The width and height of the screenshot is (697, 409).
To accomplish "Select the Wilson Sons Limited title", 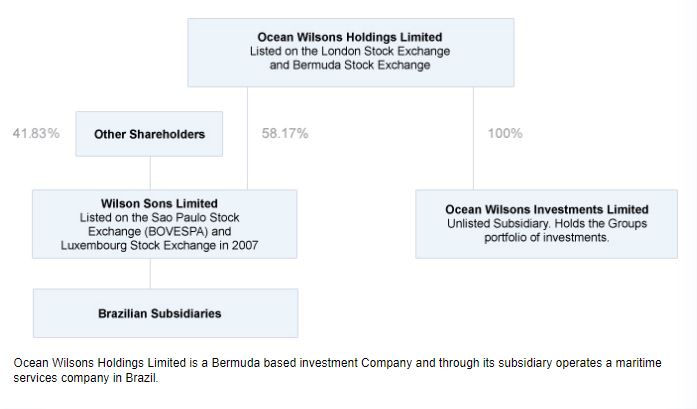I will (x=159, y=204).
